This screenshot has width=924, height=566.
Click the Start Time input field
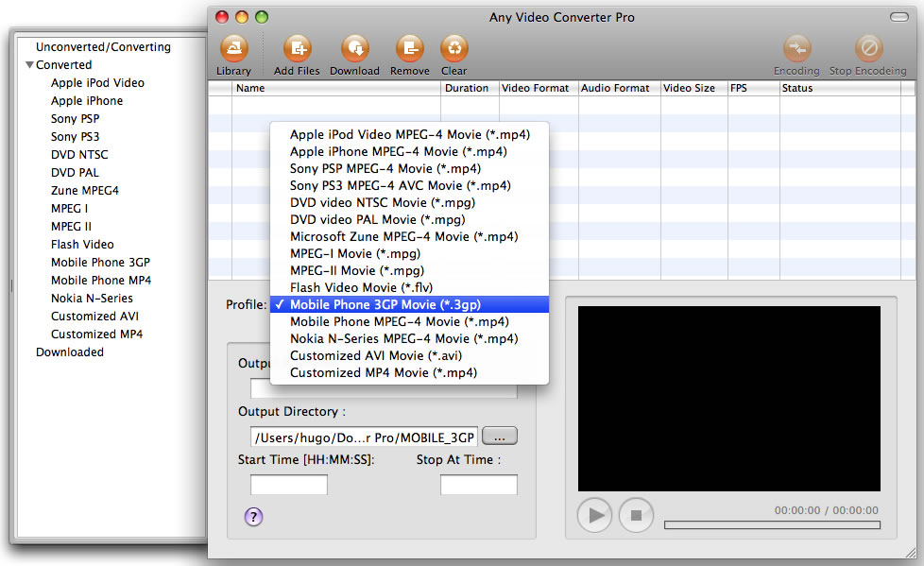[x=289, y=485]
